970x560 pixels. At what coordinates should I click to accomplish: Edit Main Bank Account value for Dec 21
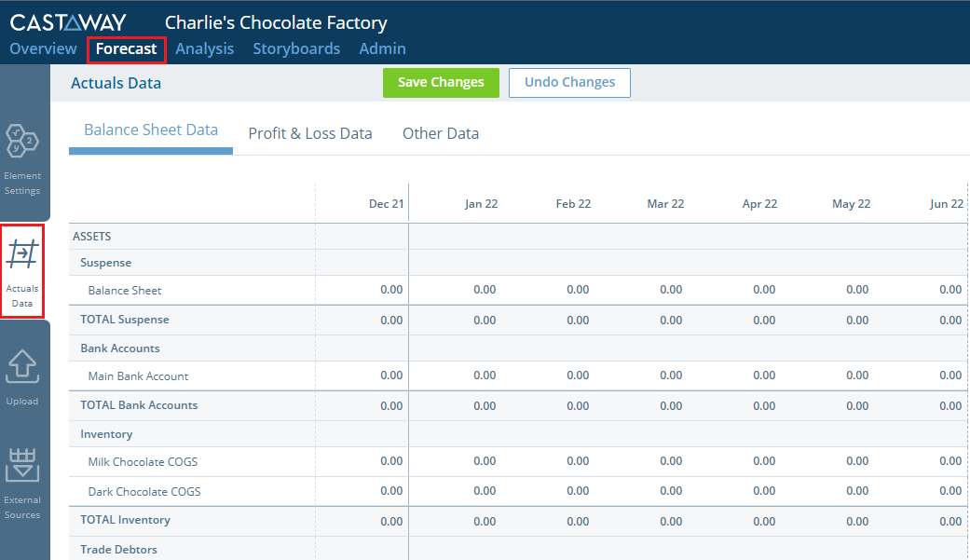click(x=391, y=376)
